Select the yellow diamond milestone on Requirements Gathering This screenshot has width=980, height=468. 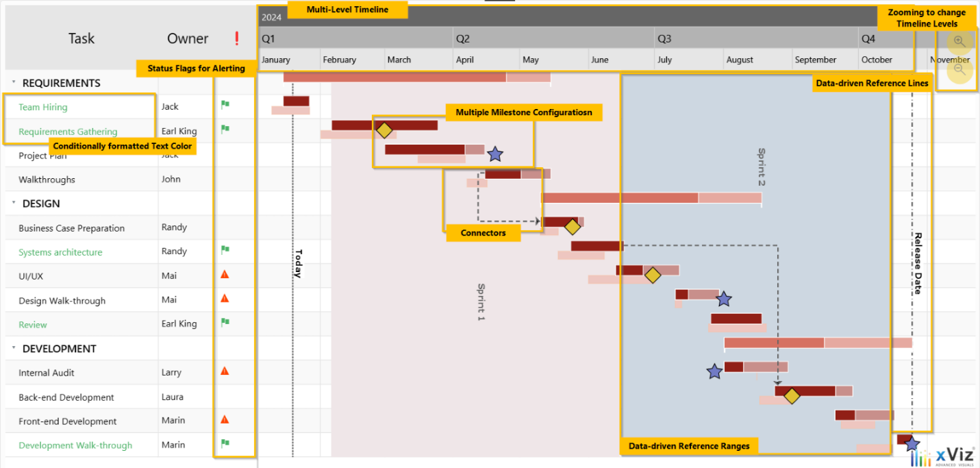coord(384,130)
